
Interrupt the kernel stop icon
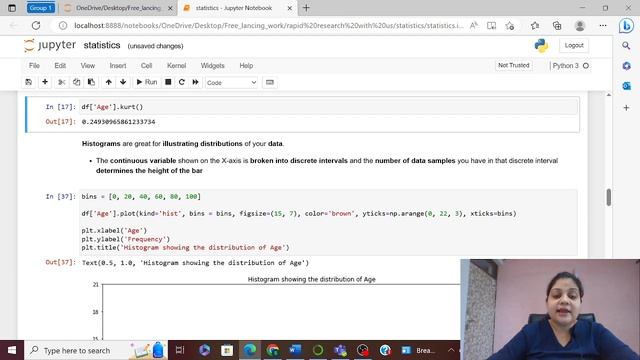coord(168,82)
